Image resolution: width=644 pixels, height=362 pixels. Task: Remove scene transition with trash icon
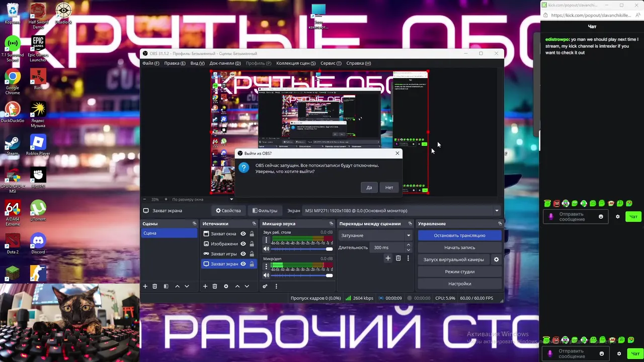click(398, 258)
